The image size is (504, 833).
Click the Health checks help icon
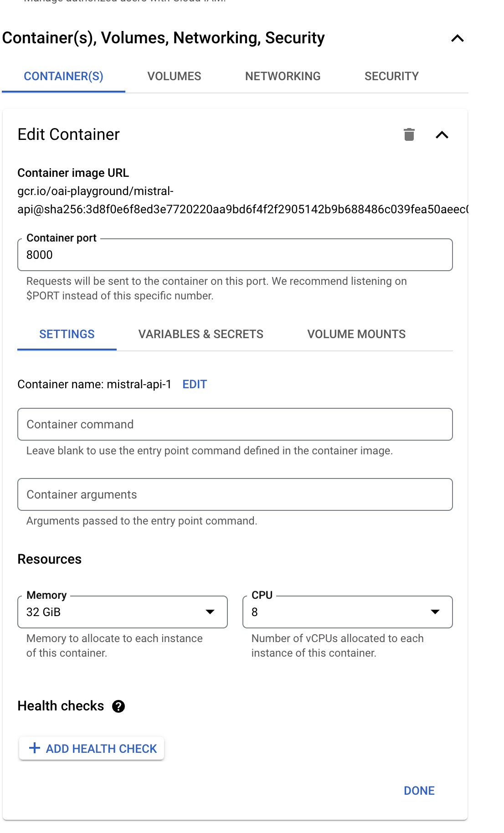[x=118, y=707]
